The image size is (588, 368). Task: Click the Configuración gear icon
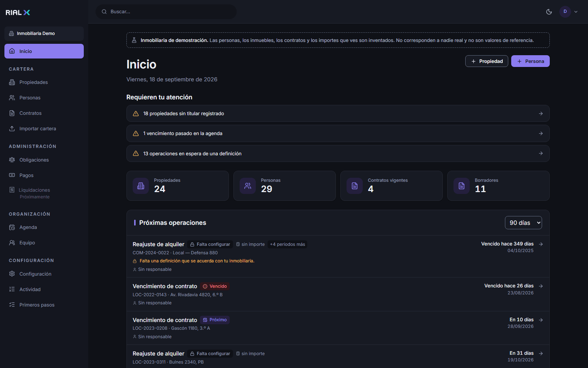pyautogui.click(x=12, y=274)
